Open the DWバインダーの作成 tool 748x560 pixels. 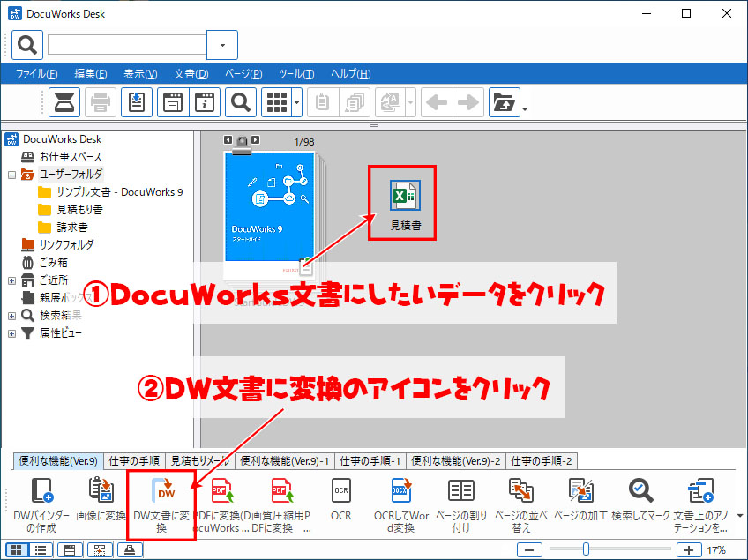tap(41, 505)
